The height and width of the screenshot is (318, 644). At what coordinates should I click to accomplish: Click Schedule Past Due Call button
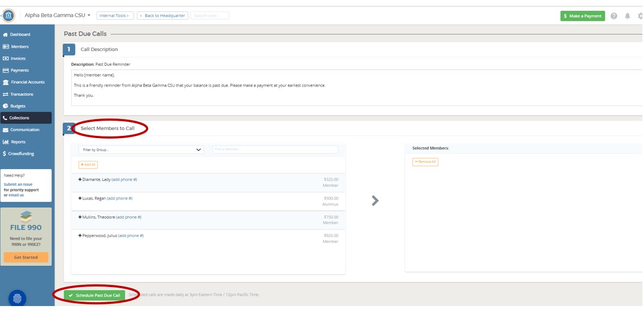click(x=94, y=295)
